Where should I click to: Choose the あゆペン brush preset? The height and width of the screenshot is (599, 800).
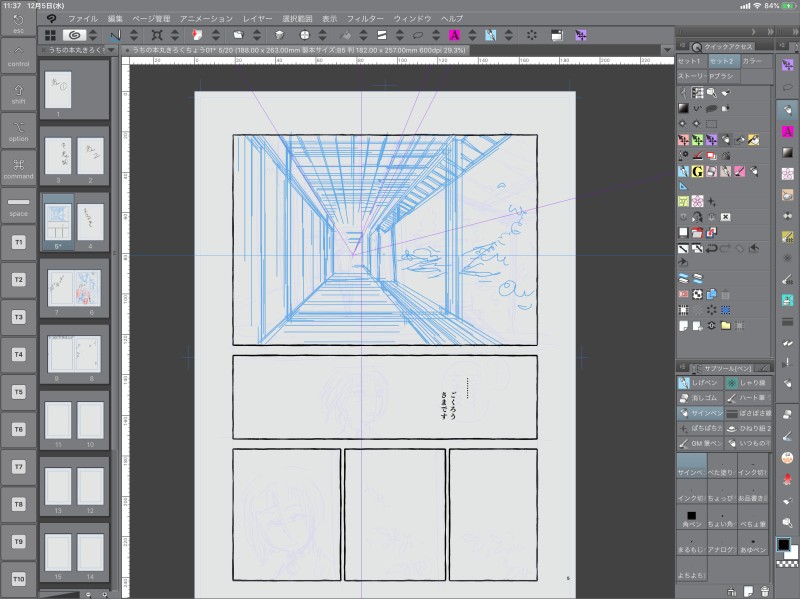(753, 544)
